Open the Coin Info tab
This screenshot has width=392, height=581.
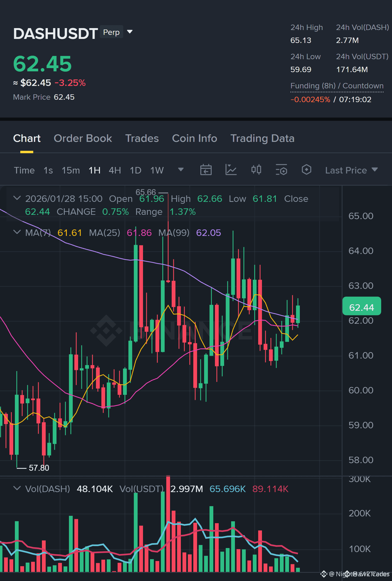pyautogui.click(x=194, y=138)
